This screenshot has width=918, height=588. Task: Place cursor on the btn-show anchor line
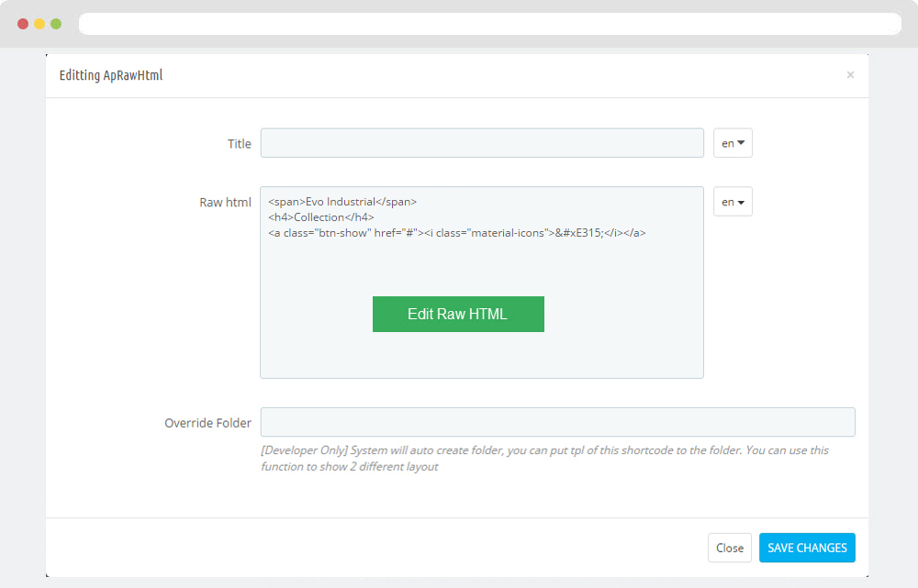[457, 233]
